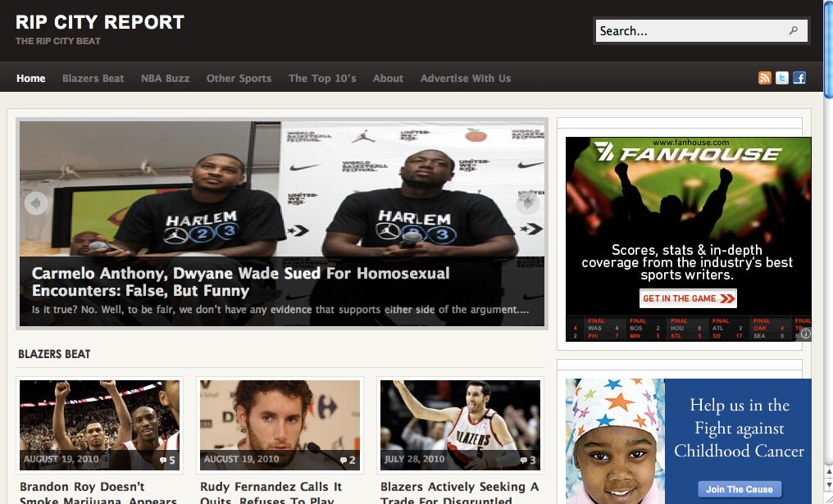Image resolution: width=833 pixels, height=504 pixels.
Task: Click the Join The Cause button
Action: point(740,489)
